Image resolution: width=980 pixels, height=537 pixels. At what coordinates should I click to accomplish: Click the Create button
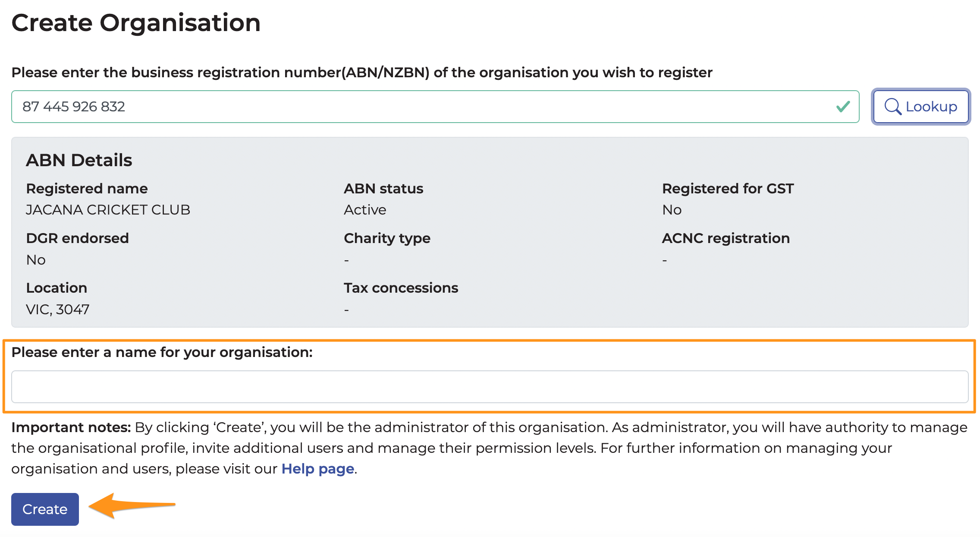click(45, 509)
